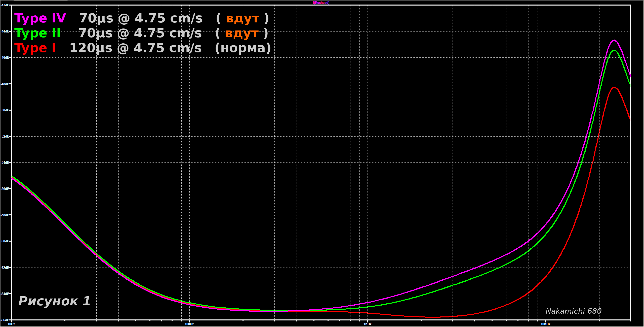Click the 1KHz horizontal axis label
The width and height of the screenshot is (644, 327).
tap(367, 324)
